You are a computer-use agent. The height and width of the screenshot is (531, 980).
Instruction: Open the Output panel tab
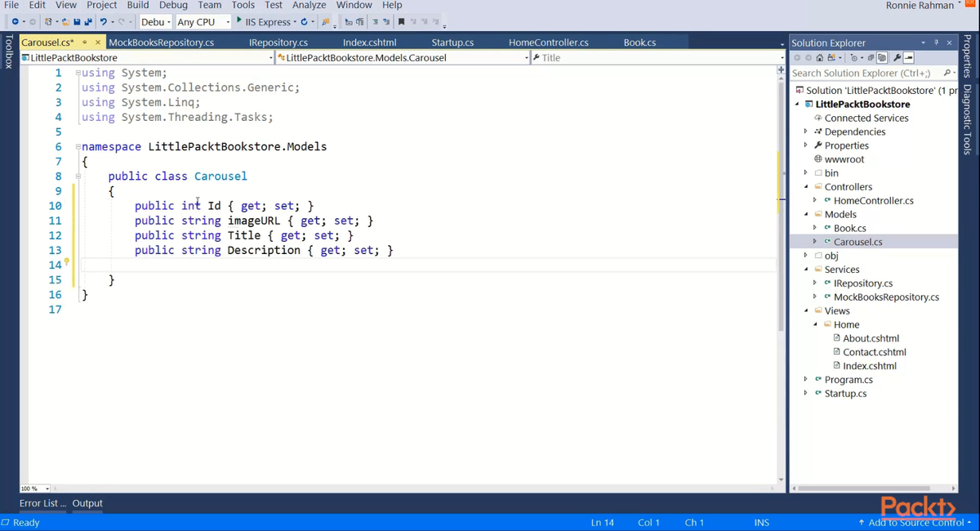[87, 503]
